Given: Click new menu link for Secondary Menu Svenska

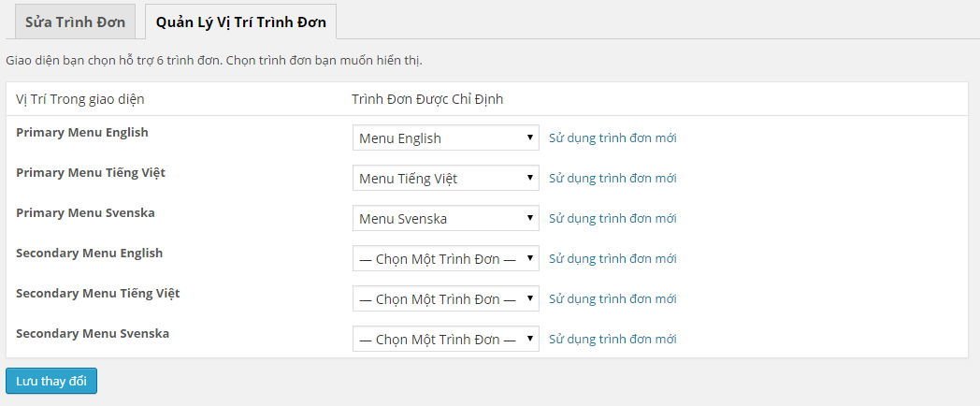Looking at the screenshot, I should pyautogui.click(x=612, y=339).
